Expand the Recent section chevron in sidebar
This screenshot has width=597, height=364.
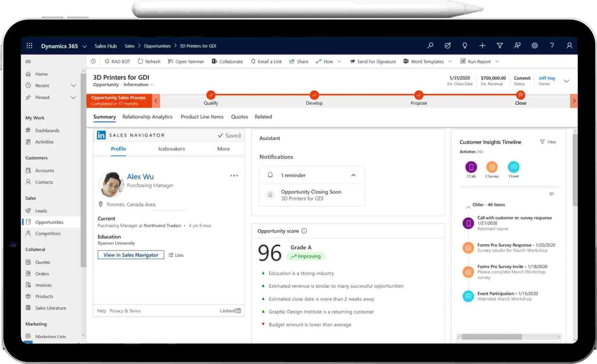[73, 86]
